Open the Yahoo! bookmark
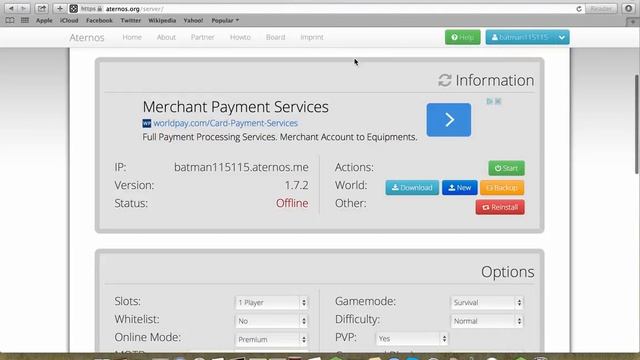The image size is (640, 360). tap(193, 20)
